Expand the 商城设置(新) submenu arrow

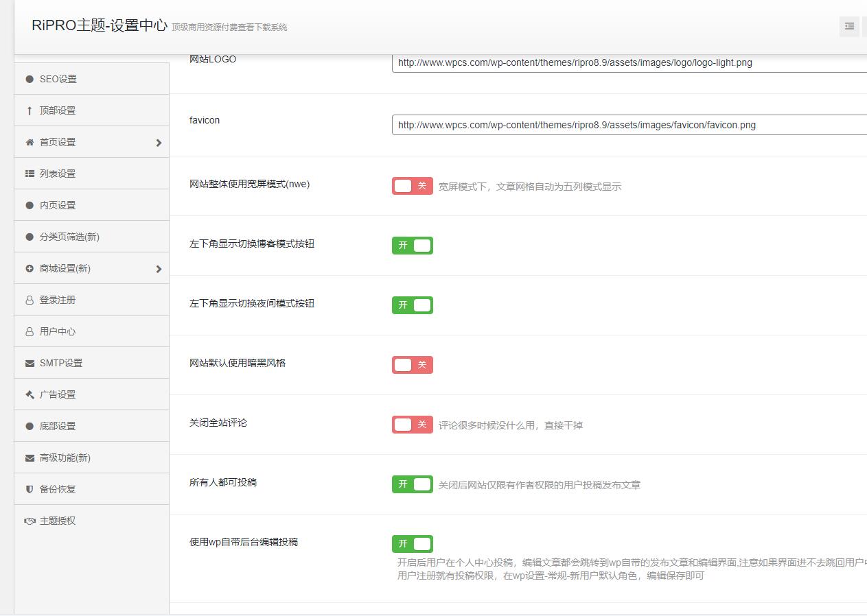point(159,269)
